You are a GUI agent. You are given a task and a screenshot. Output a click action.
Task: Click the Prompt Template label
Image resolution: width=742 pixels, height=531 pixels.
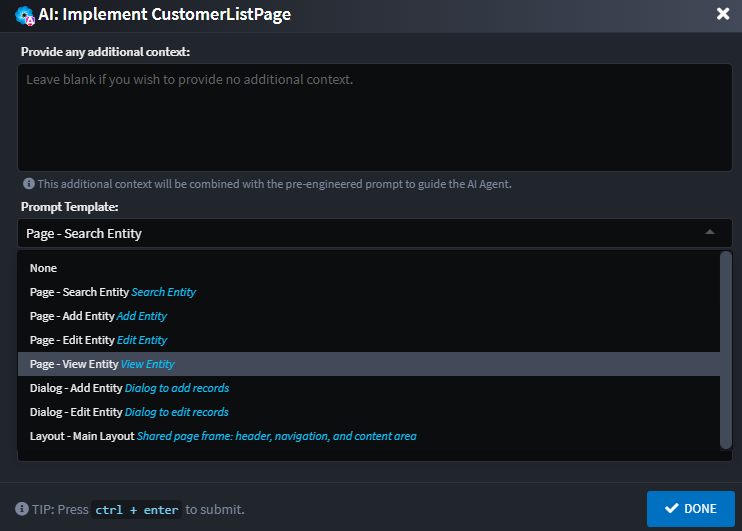point(69,207)
